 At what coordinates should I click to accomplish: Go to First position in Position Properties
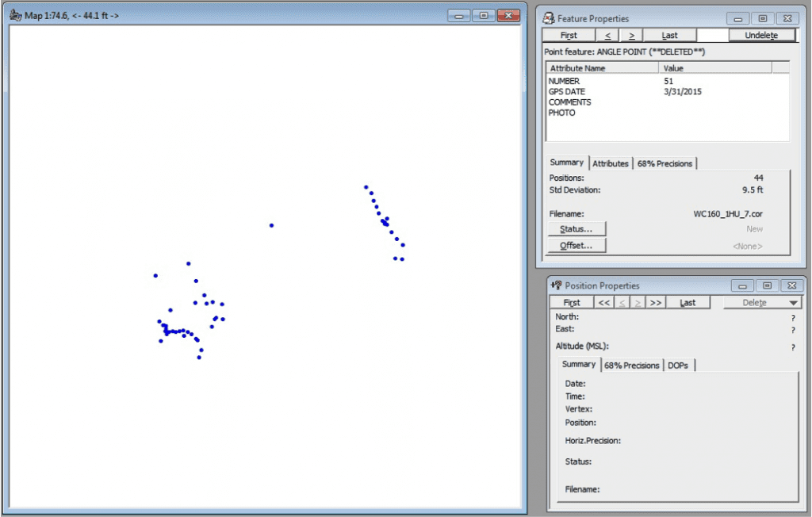[571, 303]
